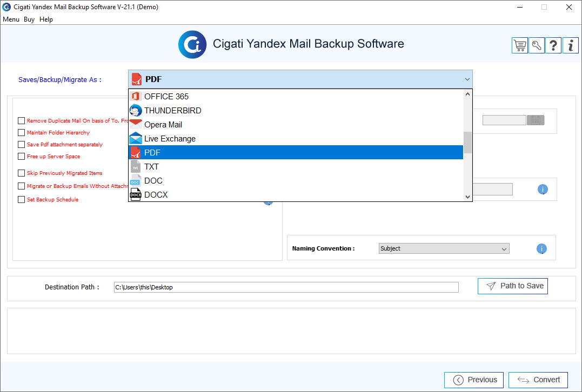Image resolution: width=582 pixels, height=392 pixels.
Task: Check Maintain Folder Hierarchy option
Action: point(21,132)
